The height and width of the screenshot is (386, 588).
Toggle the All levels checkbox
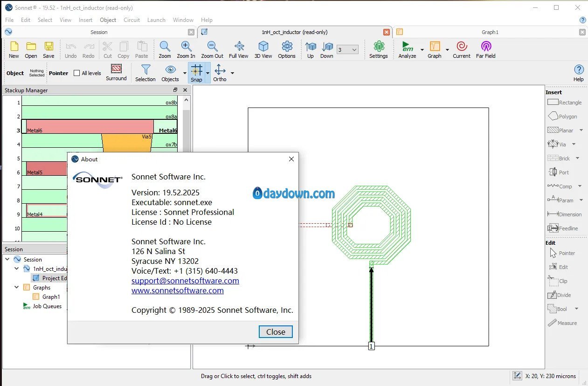coord(77,73)
